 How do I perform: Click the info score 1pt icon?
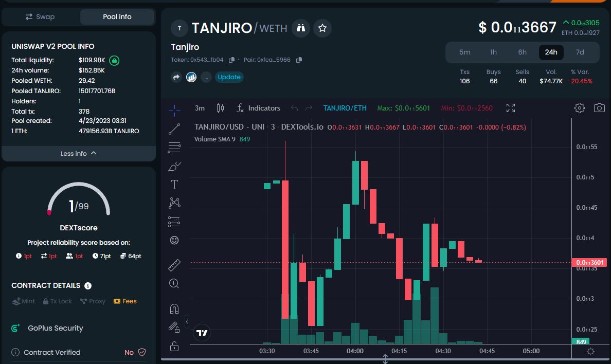point(19,256)
